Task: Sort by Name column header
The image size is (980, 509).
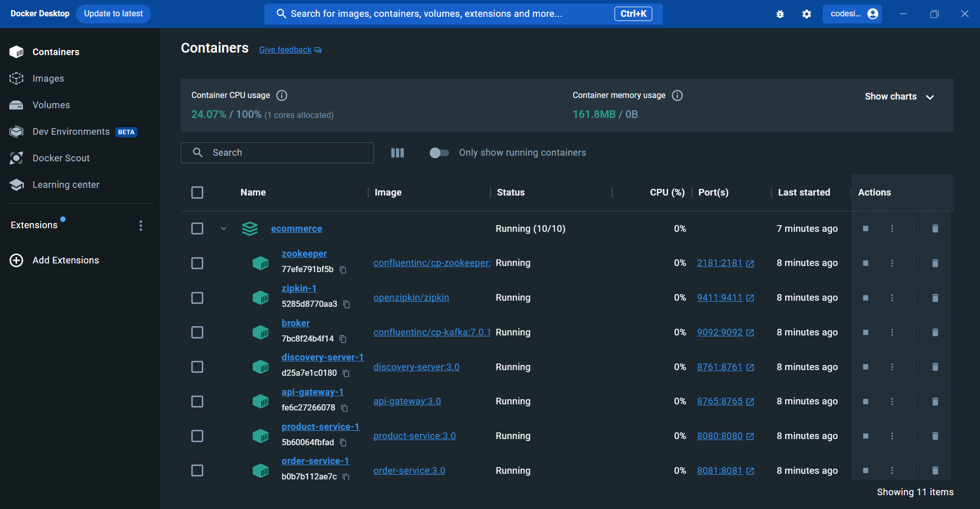Action: point(253,192)
